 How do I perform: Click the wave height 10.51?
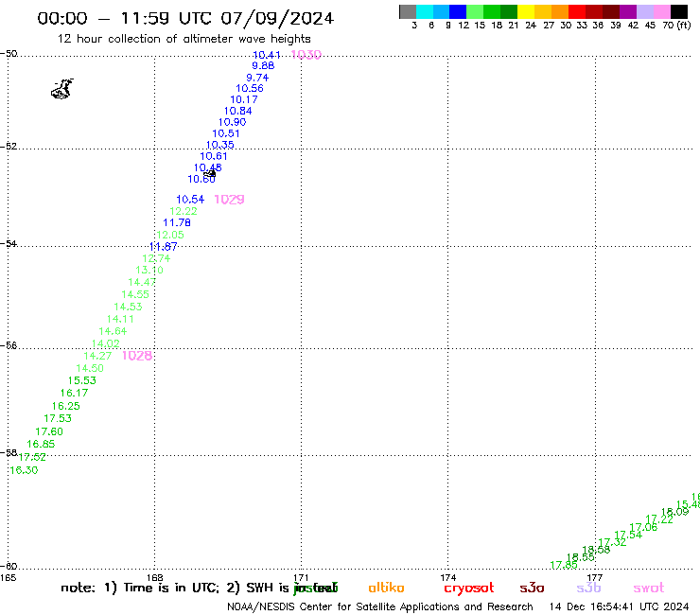click(x=226, y=133)
